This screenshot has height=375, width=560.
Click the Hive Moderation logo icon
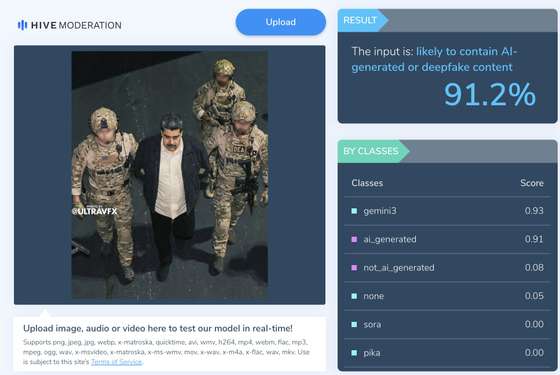click(x=22, y=25)
